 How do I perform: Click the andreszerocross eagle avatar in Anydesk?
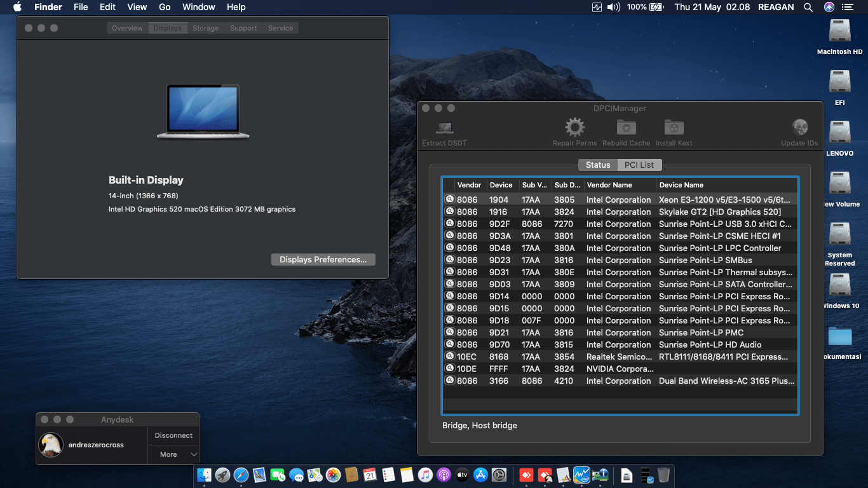click(x=51, y=445)
